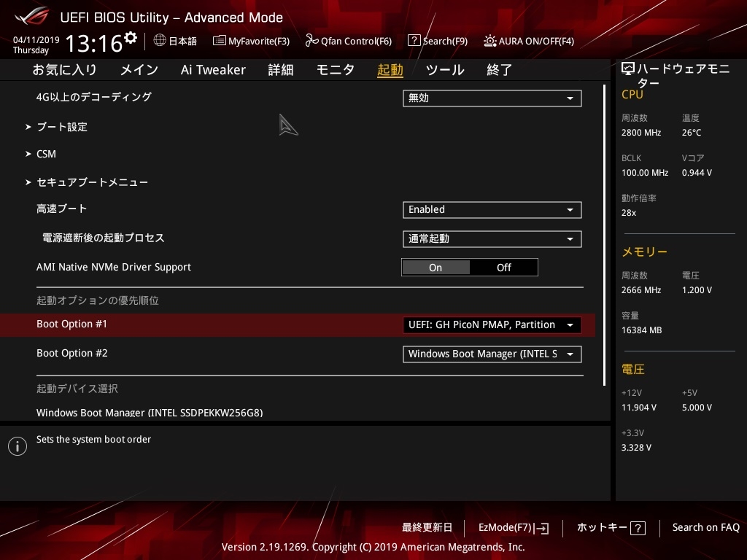Toggle AURA ON/OFF light icon
This screenshot has width=747, height=560.
coord(489,41)
